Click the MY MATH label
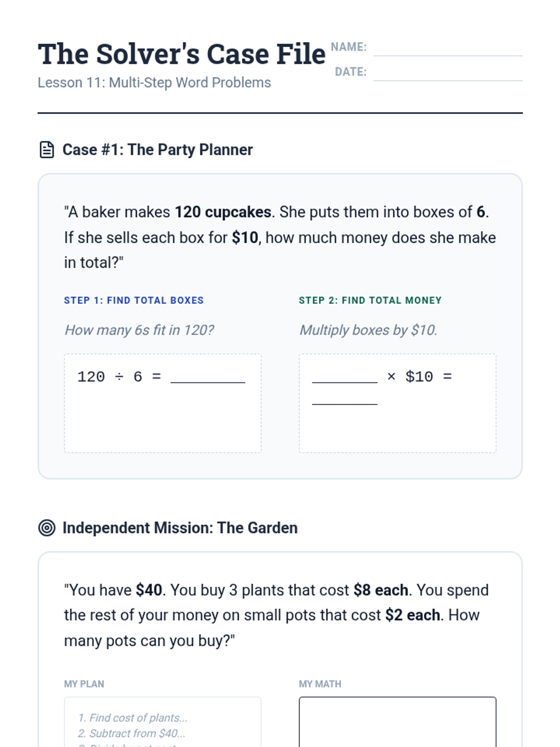The height and width of the screenshot is (747, 560). coord(320,684)
